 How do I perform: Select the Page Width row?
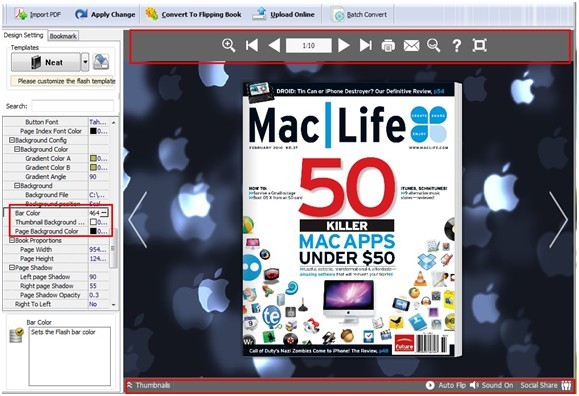56,249
